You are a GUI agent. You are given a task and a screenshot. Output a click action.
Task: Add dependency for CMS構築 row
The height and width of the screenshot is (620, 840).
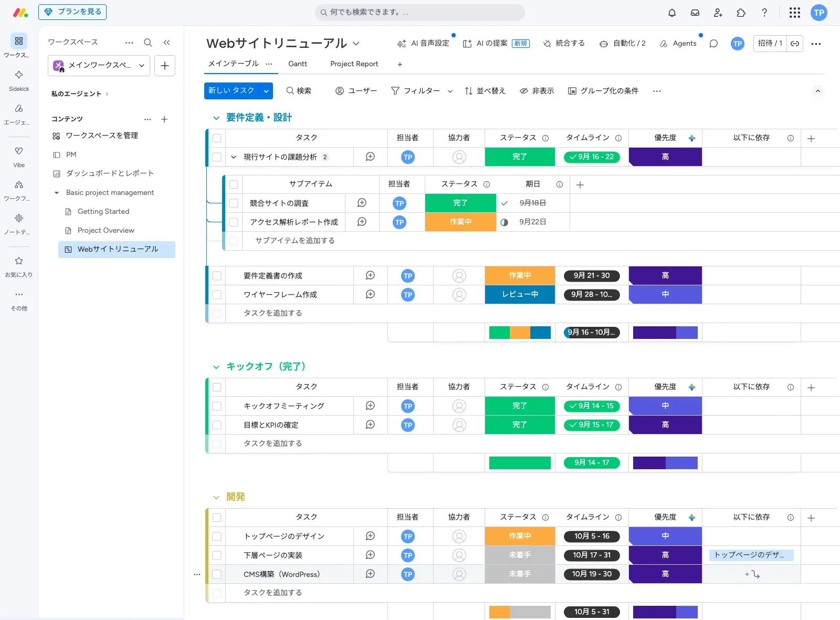pos(752,574)
